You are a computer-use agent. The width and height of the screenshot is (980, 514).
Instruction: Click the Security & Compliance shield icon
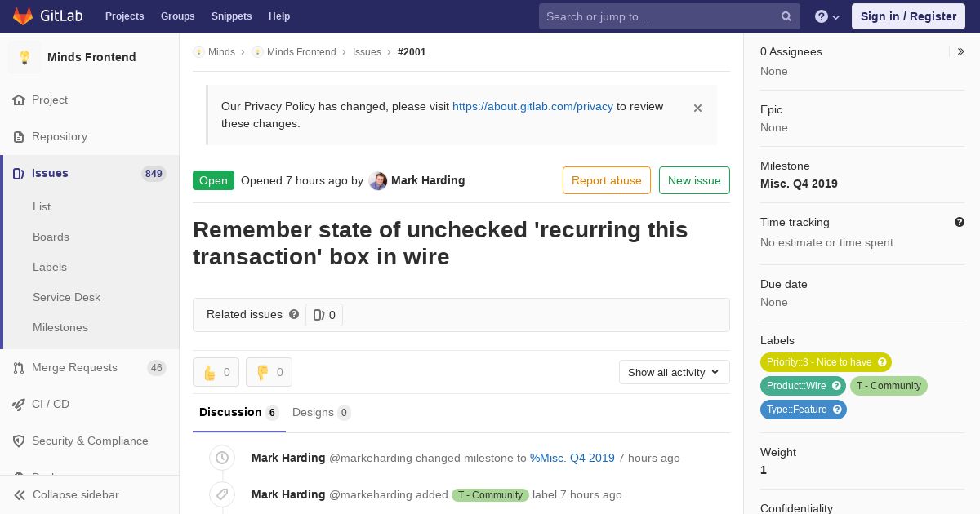pos(19,441)
